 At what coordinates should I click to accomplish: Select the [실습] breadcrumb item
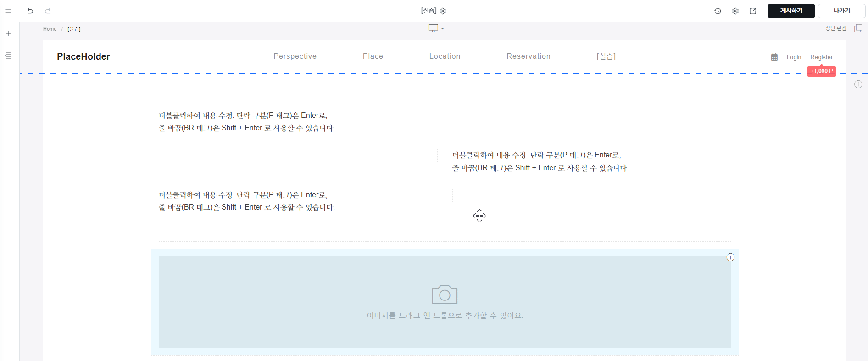tap(74, 29)
